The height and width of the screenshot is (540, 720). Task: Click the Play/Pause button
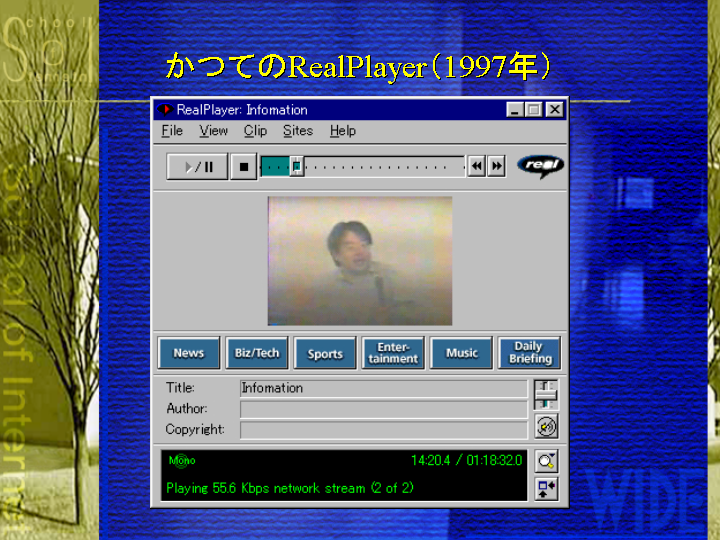coord(197,167)
